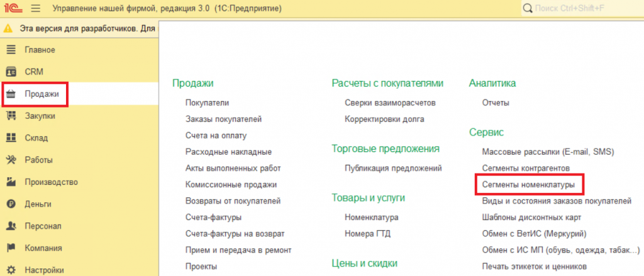
Task: Click the Расчеты с покупателями heading
Action: [387, 84]
